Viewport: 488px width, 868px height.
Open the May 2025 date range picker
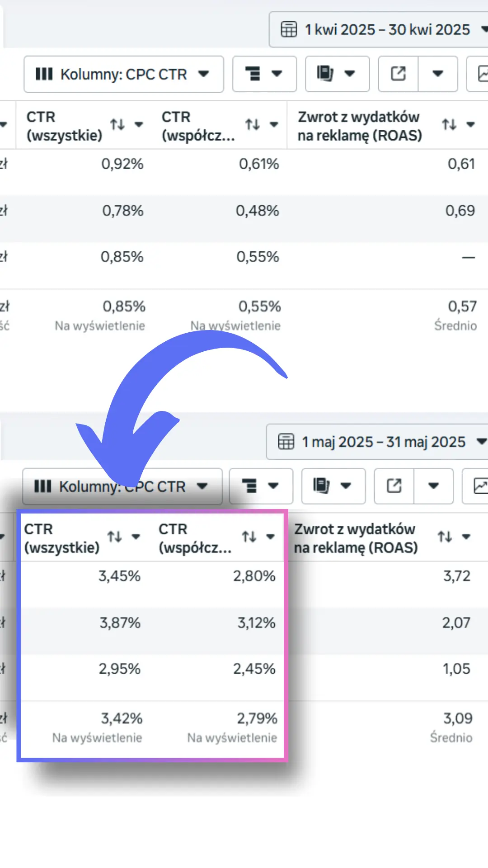[377, 442]
